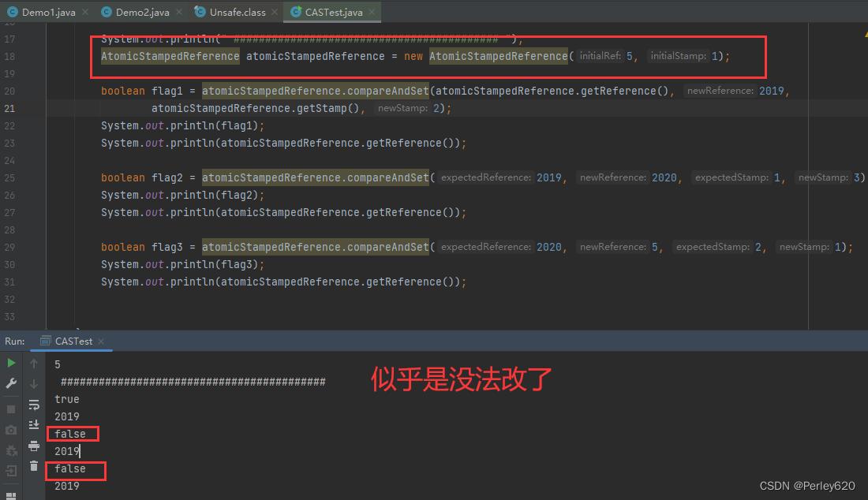The width and height of the screenshot is (868, 500).
Task: Click console output line 'true'
Action: click(x=67, y=399)
